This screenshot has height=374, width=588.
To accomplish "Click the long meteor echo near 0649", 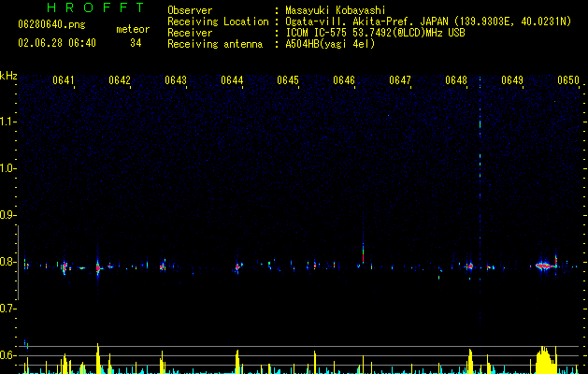I will click(x=543, y=266).
